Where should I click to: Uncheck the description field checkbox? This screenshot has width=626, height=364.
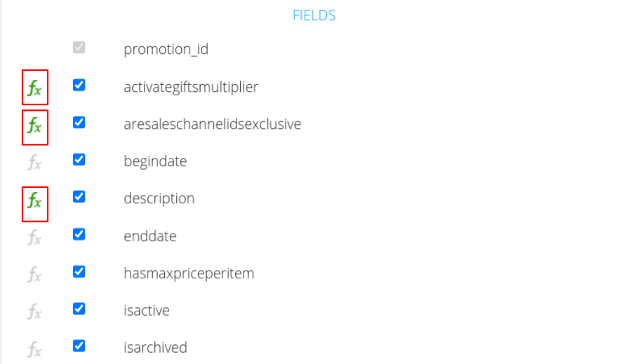click(79, 196)
